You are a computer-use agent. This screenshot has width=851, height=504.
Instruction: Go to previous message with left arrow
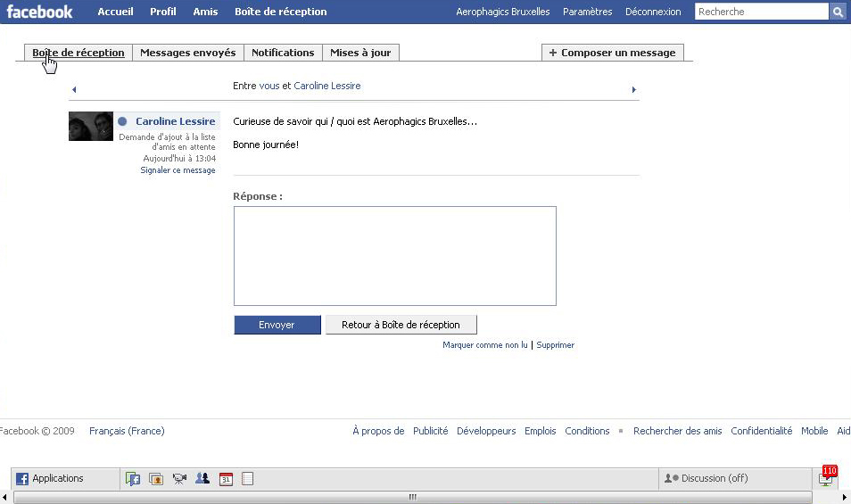pyautogui.click(x=74, y=89)
